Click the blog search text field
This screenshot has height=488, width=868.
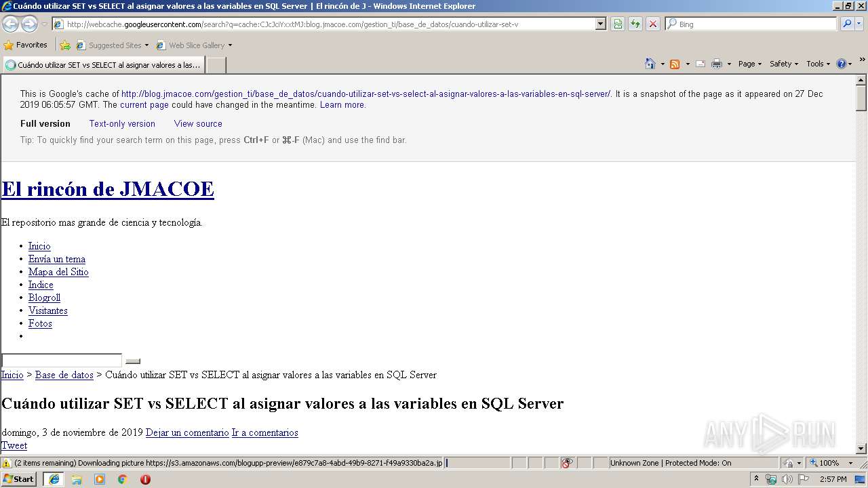pos(62,361)
